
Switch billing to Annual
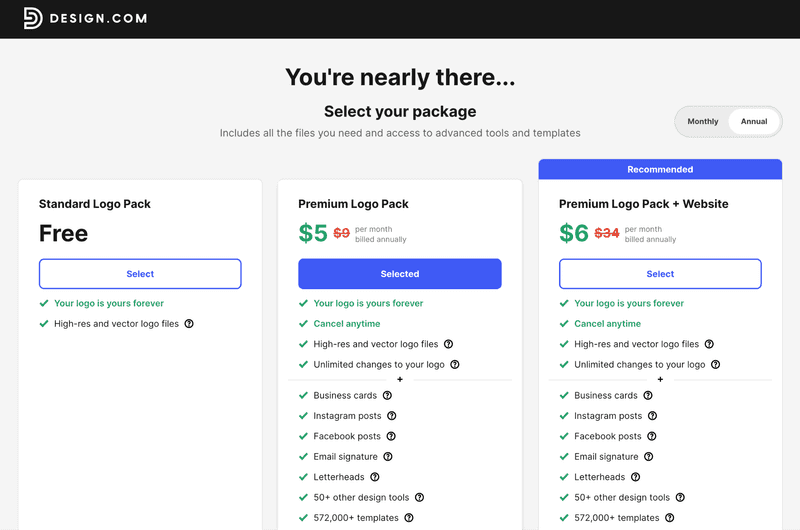tap(754, 121)
